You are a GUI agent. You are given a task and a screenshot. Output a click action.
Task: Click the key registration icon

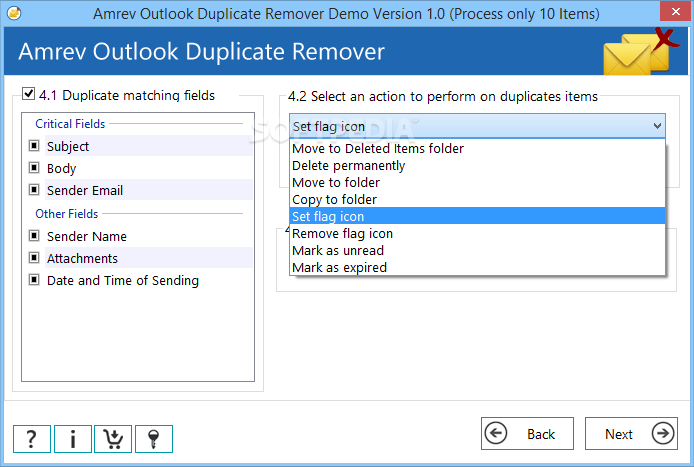pos(154,439)
